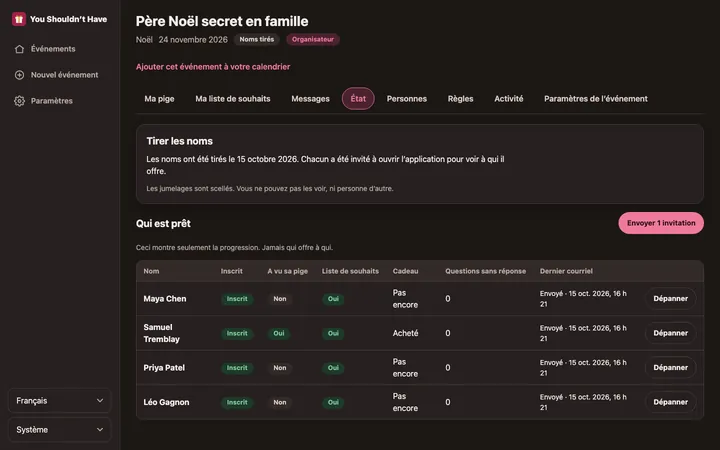Click Pas encore gift status for Léo Gagnon
720x450 pixels.
(405, 402)
